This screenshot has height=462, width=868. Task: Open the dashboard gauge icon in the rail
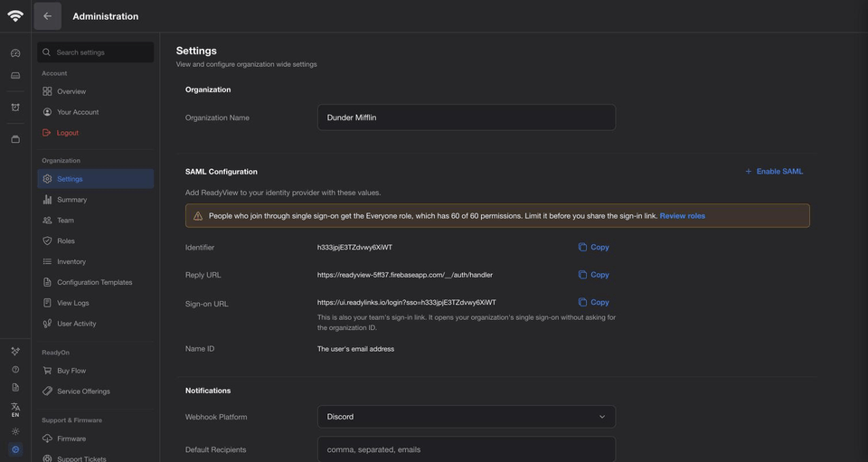(15, 53)
